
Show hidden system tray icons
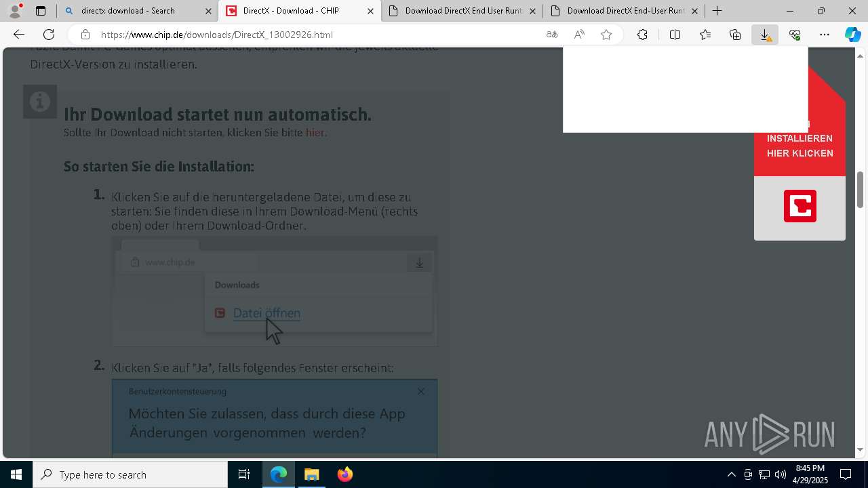(731, 474)
